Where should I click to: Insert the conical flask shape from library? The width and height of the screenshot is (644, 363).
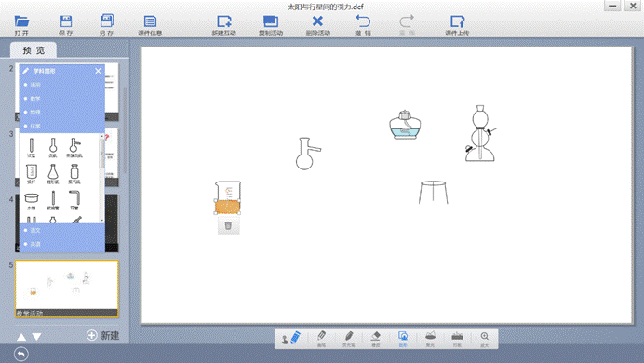pyautogui.click(x=52, y=174)
